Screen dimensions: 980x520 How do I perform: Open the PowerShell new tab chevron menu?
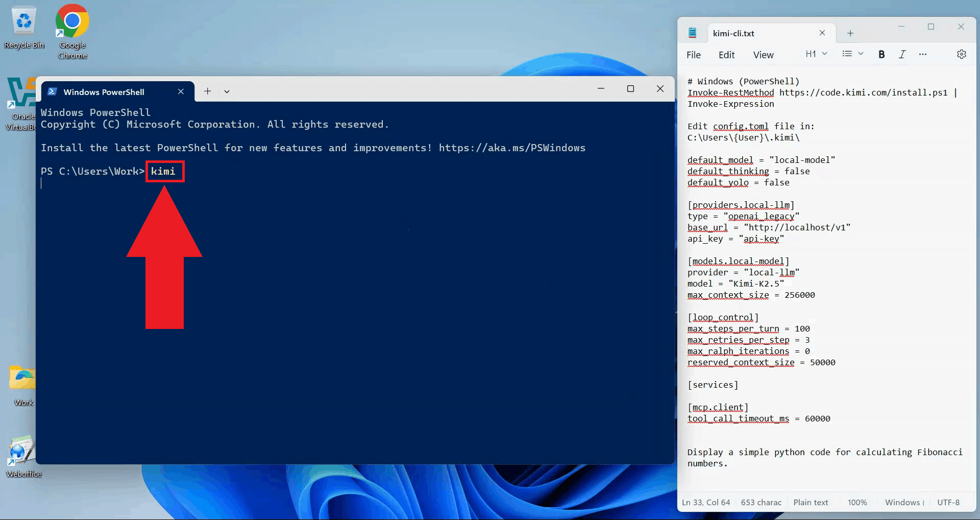(227, 91)
